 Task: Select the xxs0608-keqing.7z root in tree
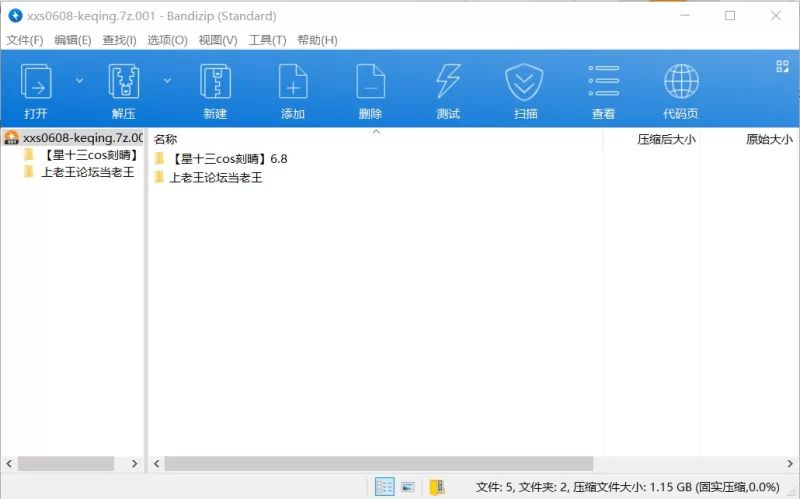point(72,138)
